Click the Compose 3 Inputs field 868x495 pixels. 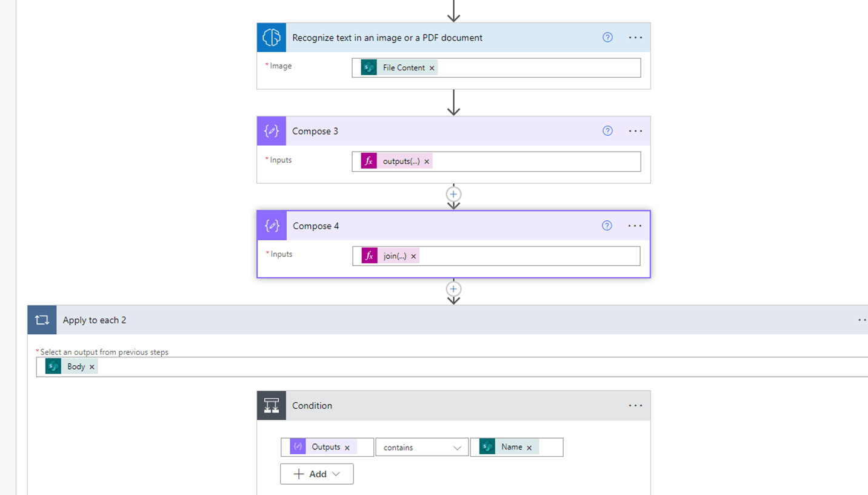click(496, 161)
